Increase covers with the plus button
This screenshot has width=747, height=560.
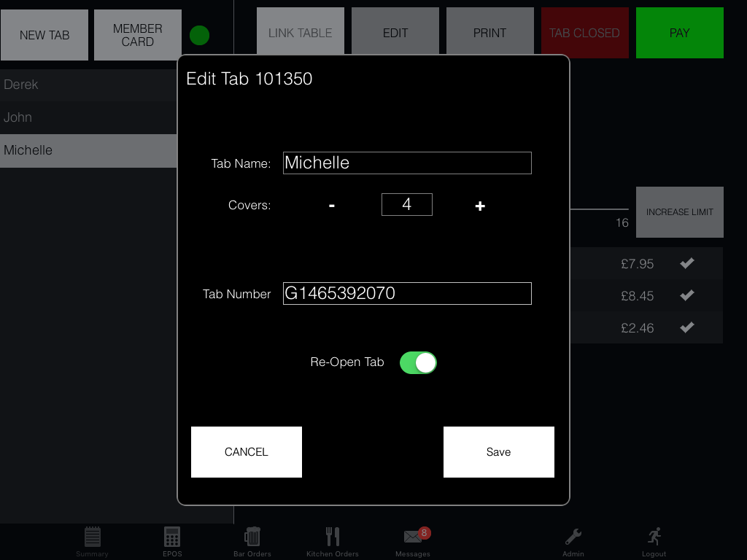pos(480,206)
